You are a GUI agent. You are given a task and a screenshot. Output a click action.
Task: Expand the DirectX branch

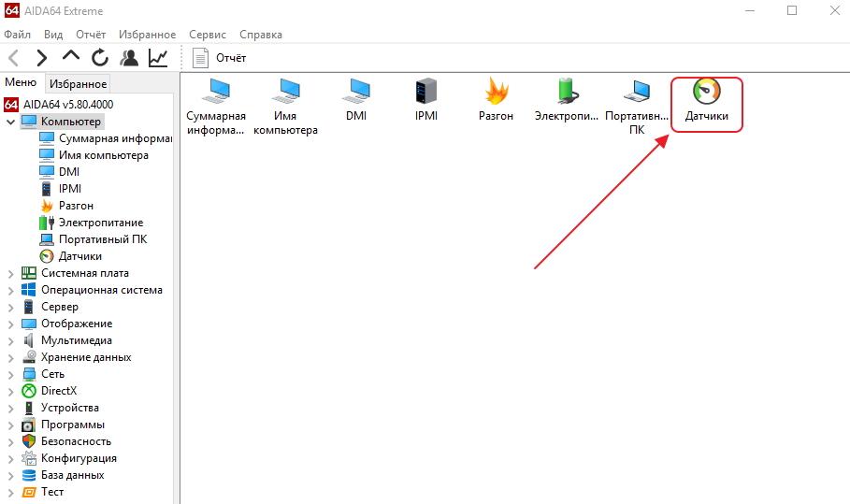(x=10, y=391)
